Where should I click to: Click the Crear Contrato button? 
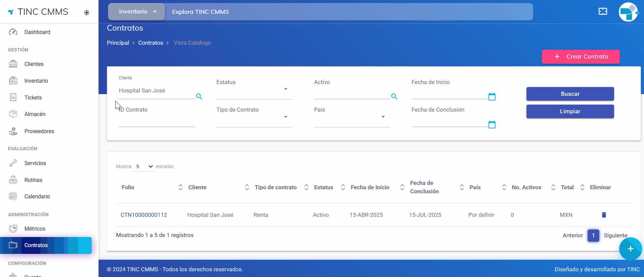(580, 56)
